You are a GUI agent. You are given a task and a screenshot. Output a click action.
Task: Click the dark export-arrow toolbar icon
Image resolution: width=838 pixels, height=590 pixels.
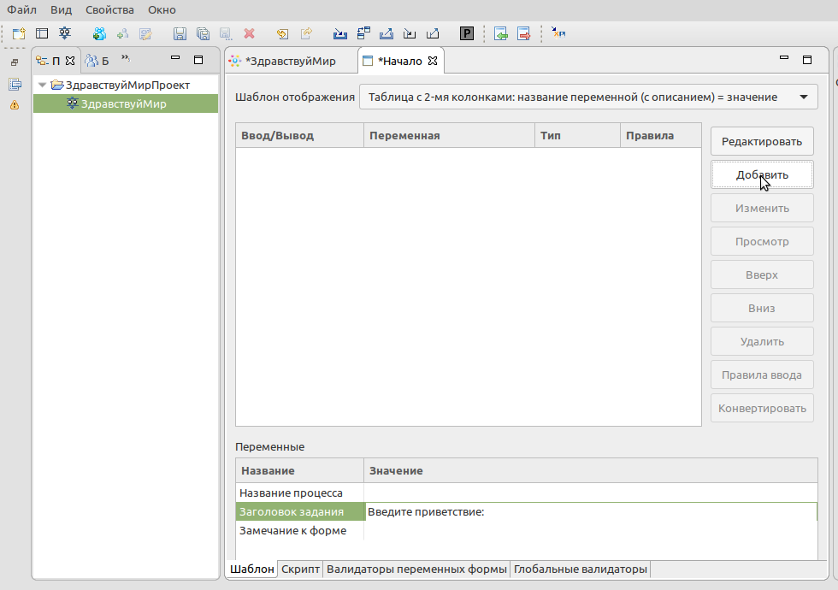pyautogui.click(x=433, y=34)
